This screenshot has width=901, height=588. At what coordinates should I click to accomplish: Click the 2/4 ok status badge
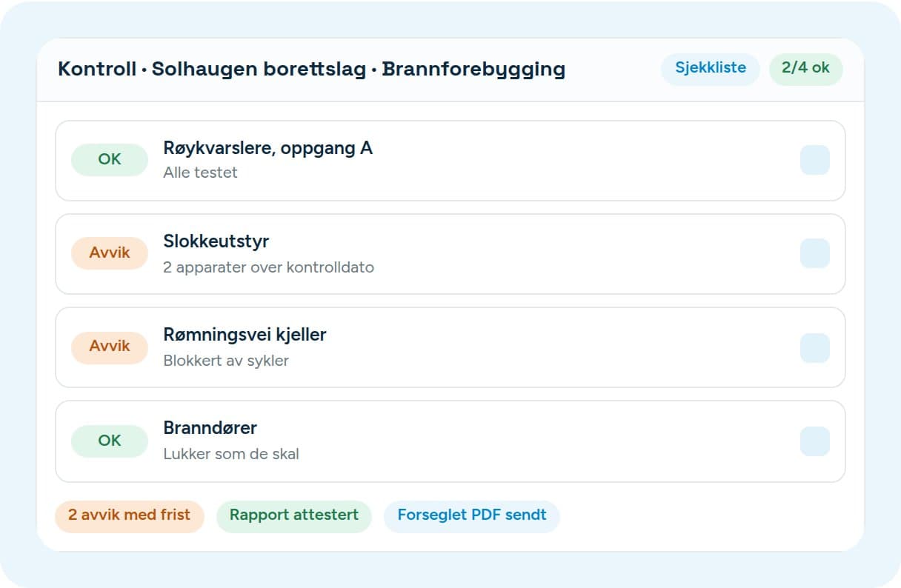(805, 69)
